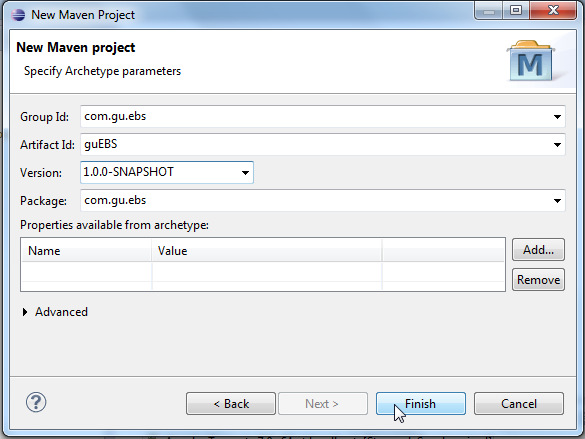
Task: Click the Remove property button
Action: [538, 280]
